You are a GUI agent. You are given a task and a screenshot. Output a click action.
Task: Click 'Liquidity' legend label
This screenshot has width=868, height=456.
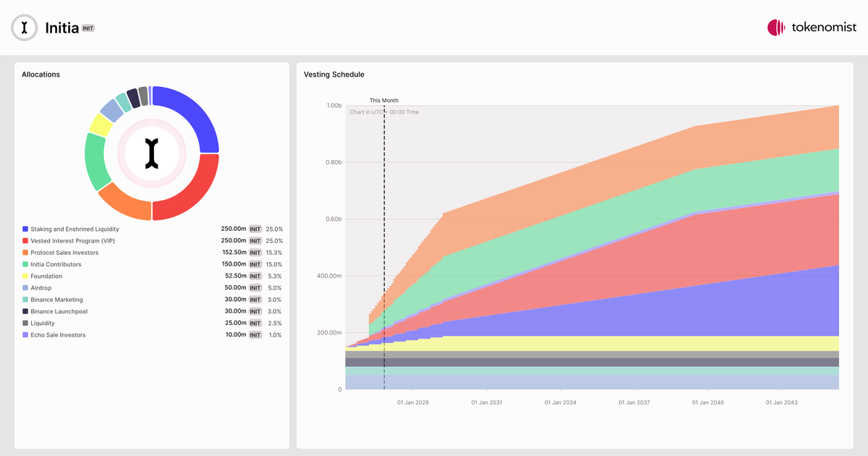point(43,323)
